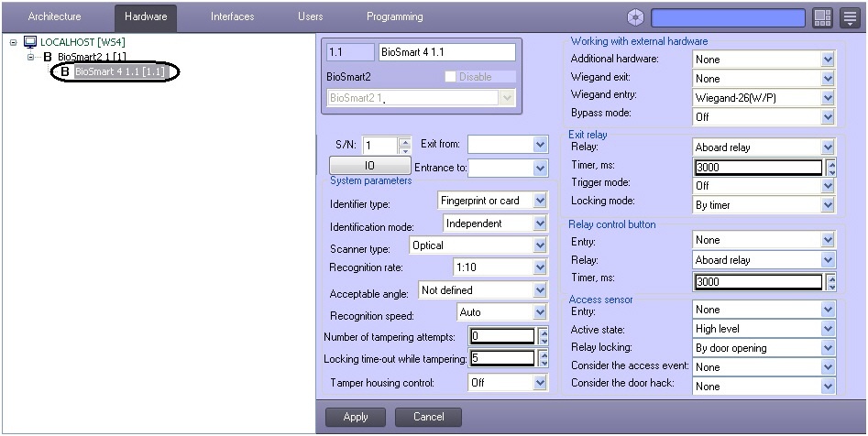Open the Interfaces tab
Screen dimensions: 868x436
pos(232,16)
